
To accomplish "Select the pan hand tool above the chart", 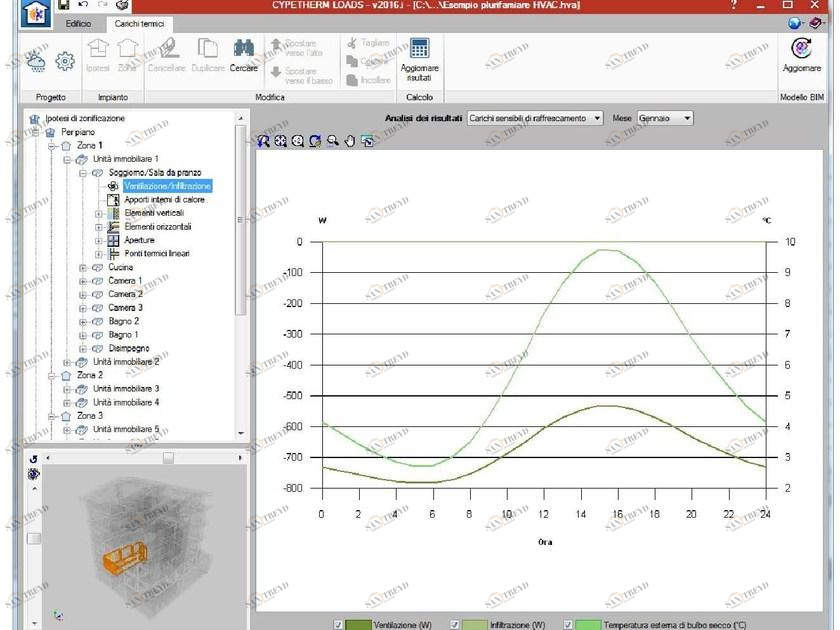I will (x=350, y=141).
